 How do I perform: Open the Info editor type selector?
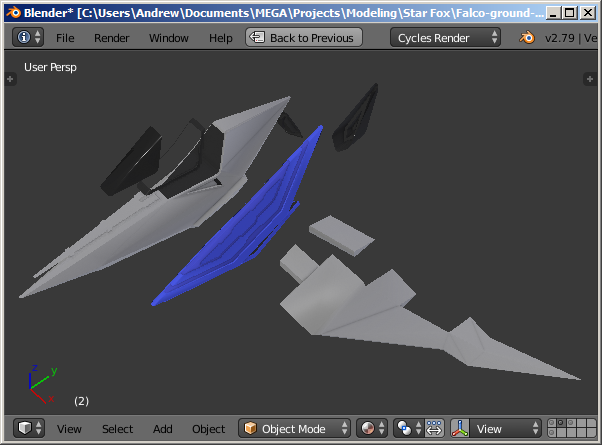coord(28,38)
